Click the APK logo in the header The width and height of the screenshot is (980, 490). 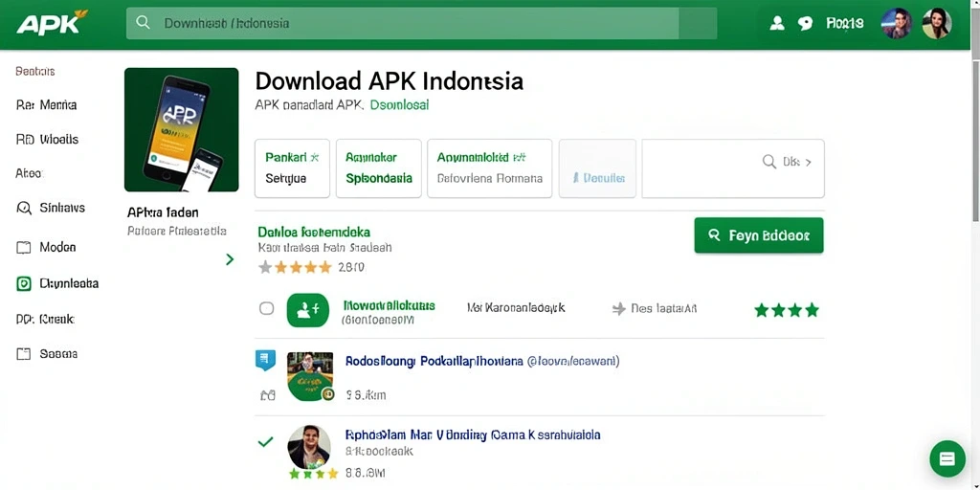53,23
